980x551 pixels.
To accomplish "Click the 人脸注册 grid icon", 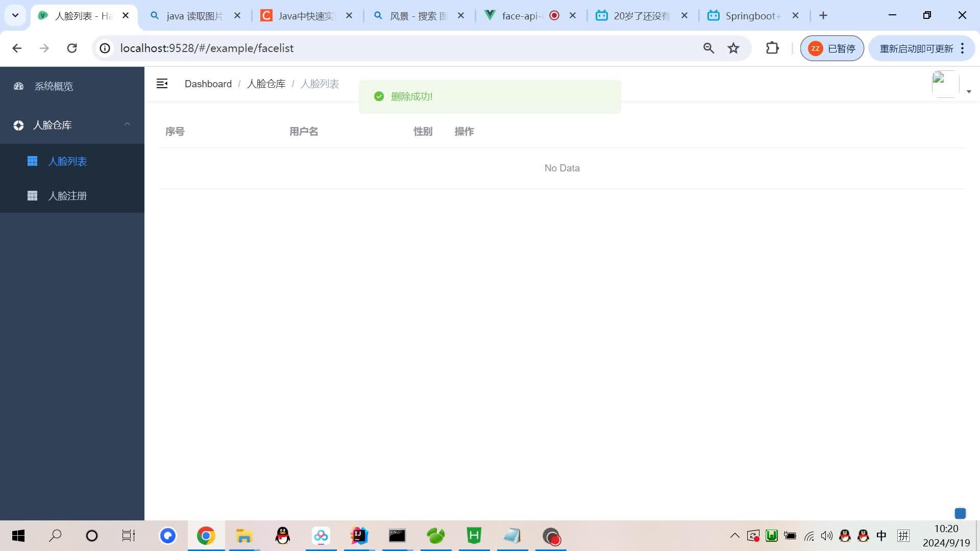I will click(x=32, y=195).
